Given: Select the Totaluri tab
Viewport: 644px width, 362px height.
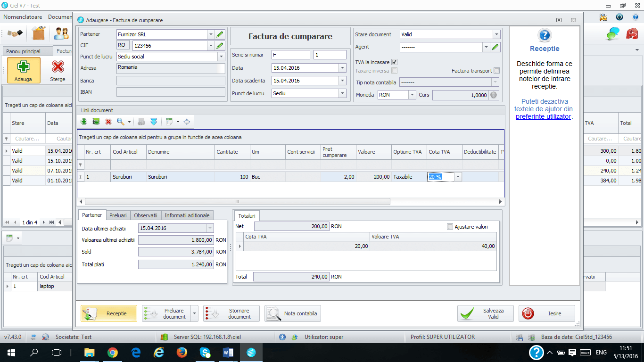Looking at the screenshot, I should coord(247,215).
